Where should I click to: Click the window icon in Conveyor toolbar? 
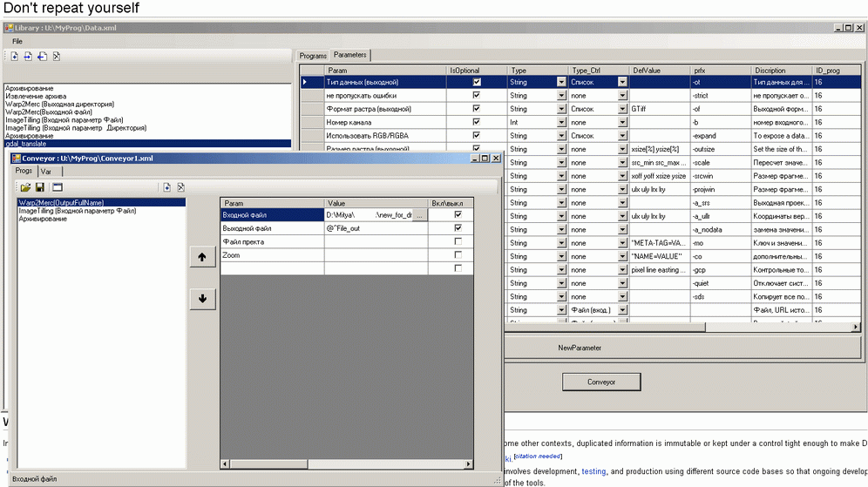[57, 187]
